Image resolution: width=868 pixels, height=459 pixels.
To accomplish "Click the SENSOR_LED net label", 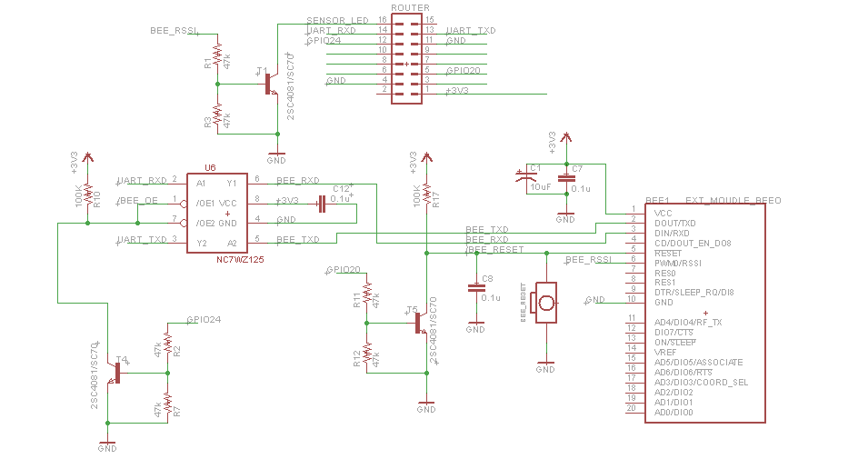I will [x=338, y=21].
